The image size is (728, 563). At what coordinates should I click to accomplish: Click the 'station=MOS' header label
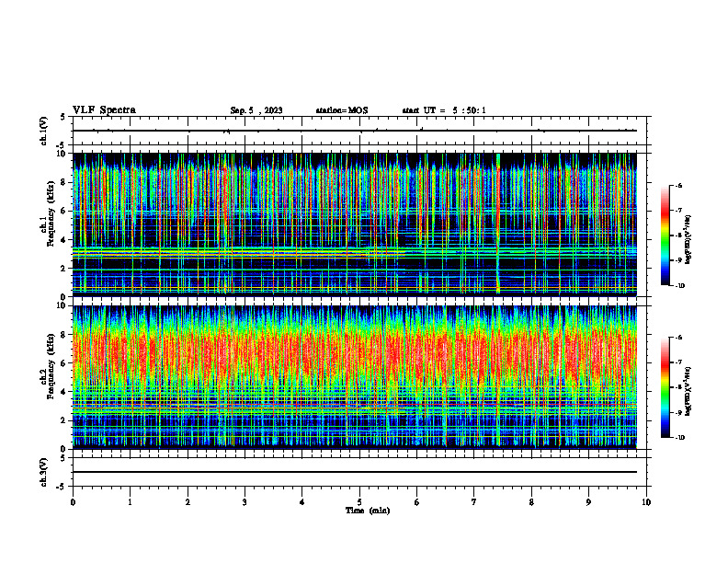(342, 110)
